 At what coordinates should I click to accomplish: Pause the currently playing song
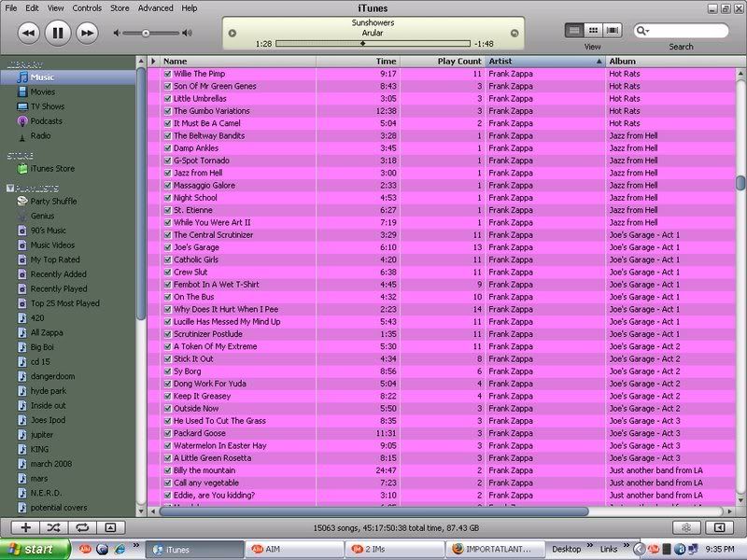[x=58, y=33]
